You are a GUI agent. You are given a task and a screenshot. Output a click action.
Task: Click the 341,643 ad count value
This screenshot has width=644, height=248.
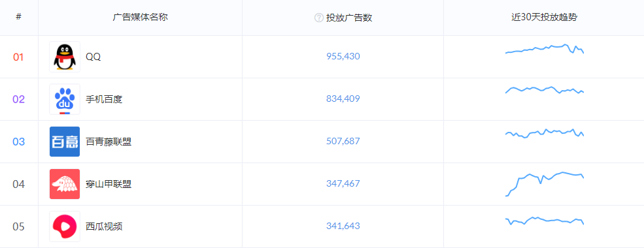click(343, 226)
